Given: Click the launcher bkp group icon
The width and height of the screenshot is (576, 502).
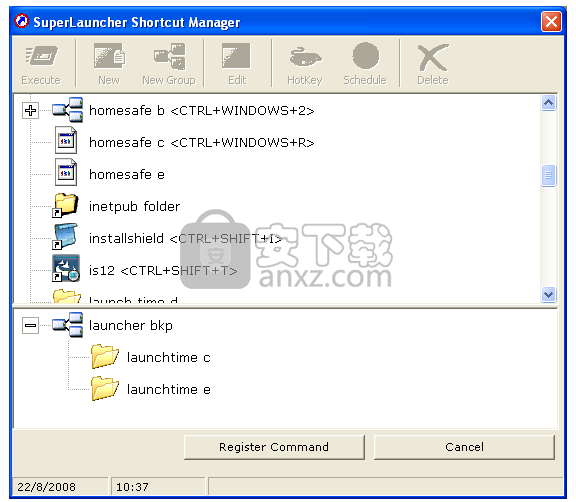Looking at the screenshot, I should pyautogui.click(x=68, y=325).
